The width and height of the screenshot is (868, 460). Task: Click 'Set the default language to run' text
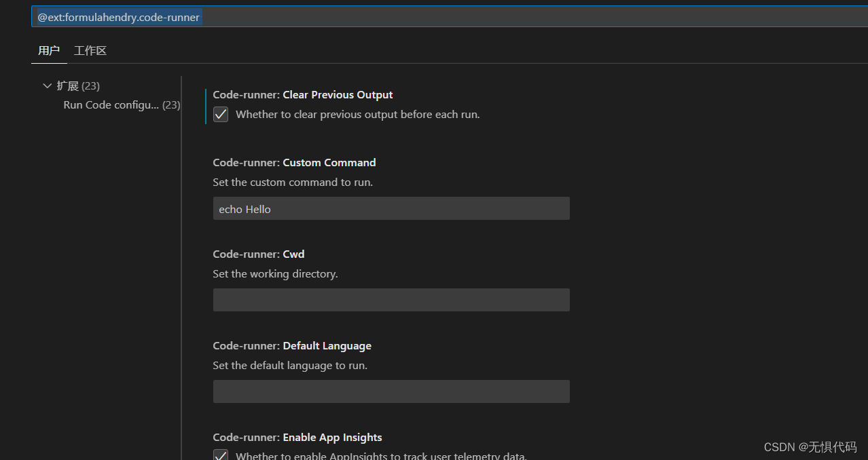[x=290, y=366]
